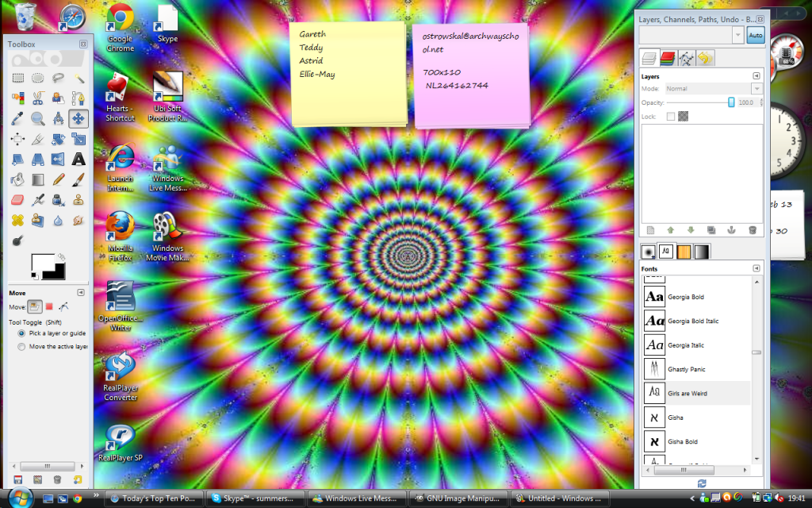
Task: Select the Color Picker eyedropper tool
Action: click(x=17, y=119)
